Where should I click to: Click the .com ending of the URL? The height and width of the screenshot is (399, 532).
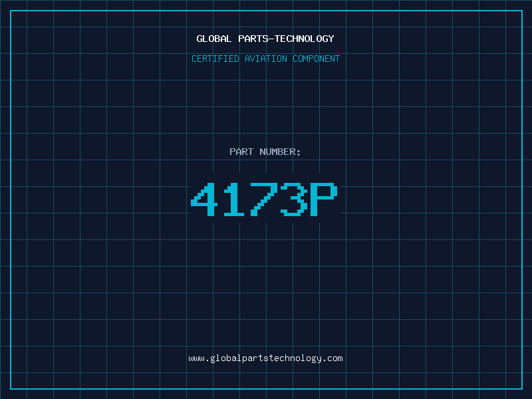[x=332, y=358]
